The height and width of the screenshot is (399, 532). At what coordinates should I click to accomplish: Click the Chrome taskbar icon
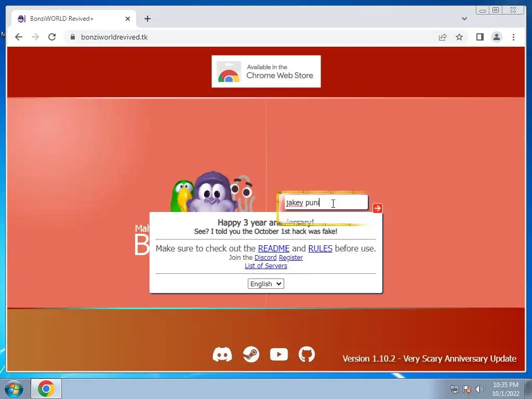[x=46, y=389]
